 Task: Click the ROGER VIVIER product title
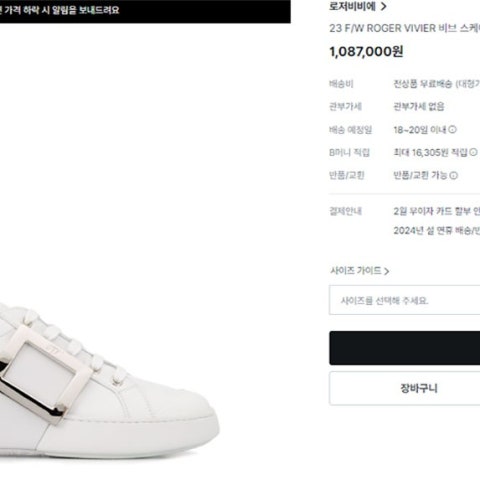tap(404, 28)
